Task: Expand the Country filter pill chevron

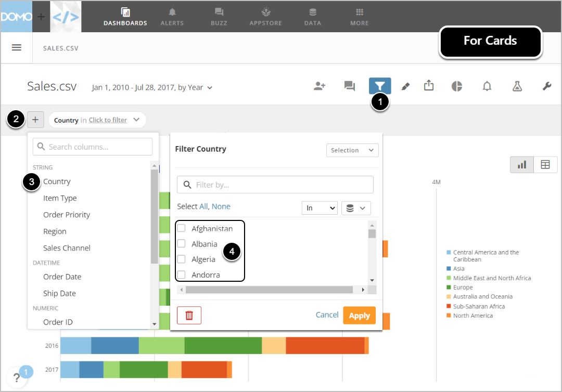Action: click(x=136, y=120)
